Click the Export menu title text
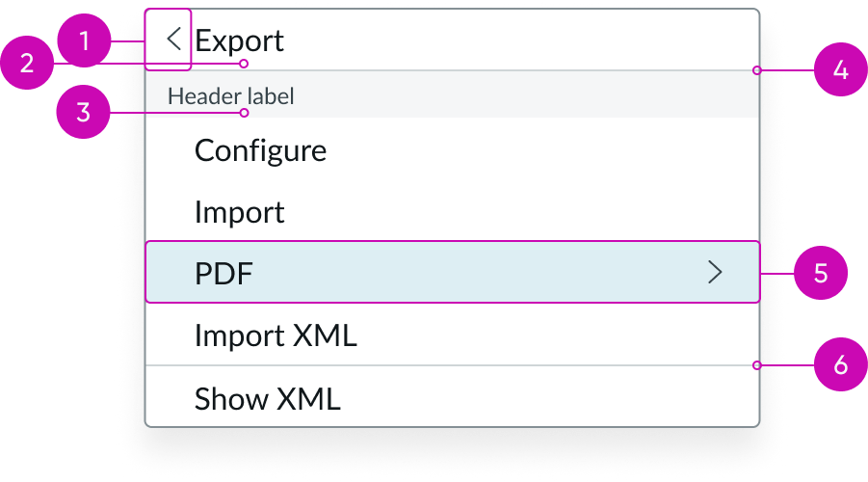Viewport: 868px width, 482px height. [239, 40]
